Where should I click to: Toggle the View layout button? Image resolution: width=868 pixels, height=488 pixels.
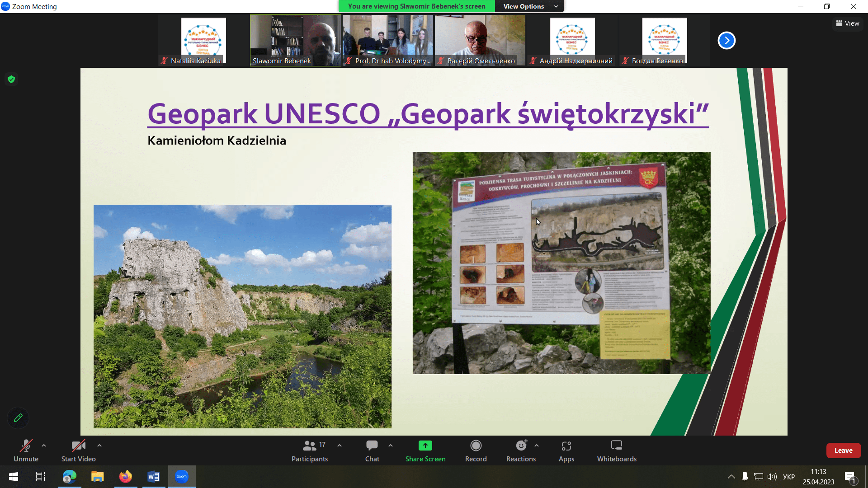point(847,23)
